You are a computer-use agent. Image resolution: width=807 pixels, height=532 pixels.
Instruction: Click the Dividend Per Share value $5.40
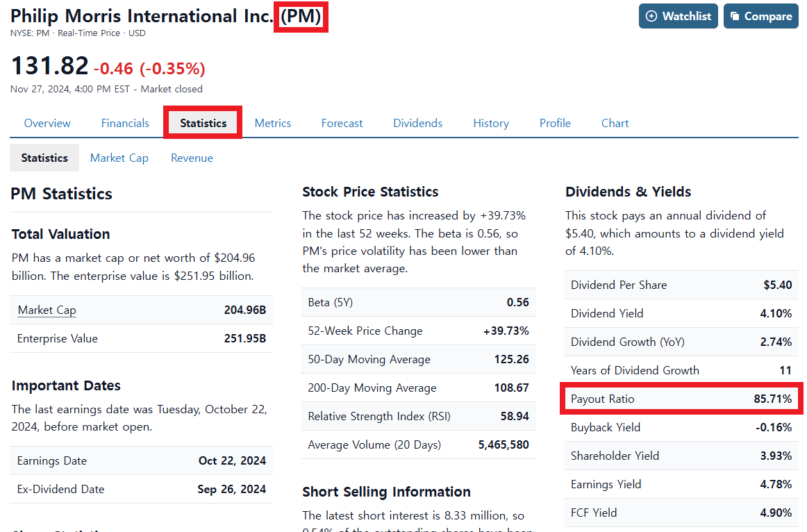(x=778, y=285)
